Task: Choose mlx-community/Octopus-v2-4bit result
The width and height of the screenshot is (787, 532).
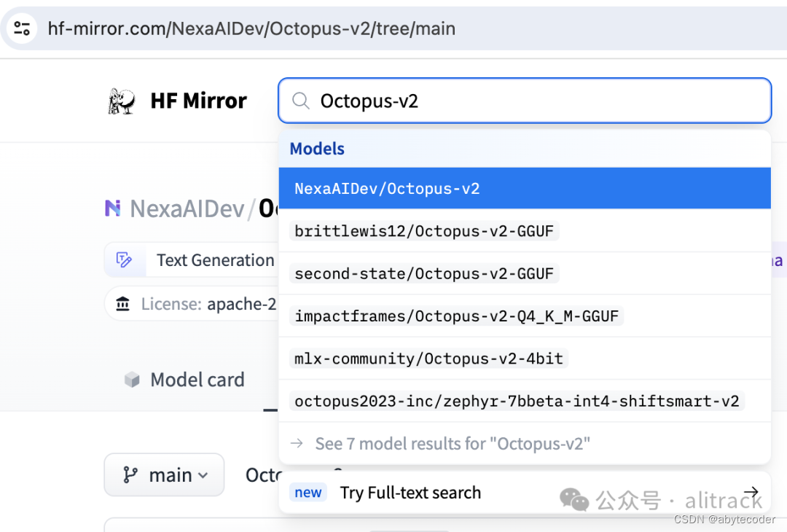Action: click(x=525, y=359)
